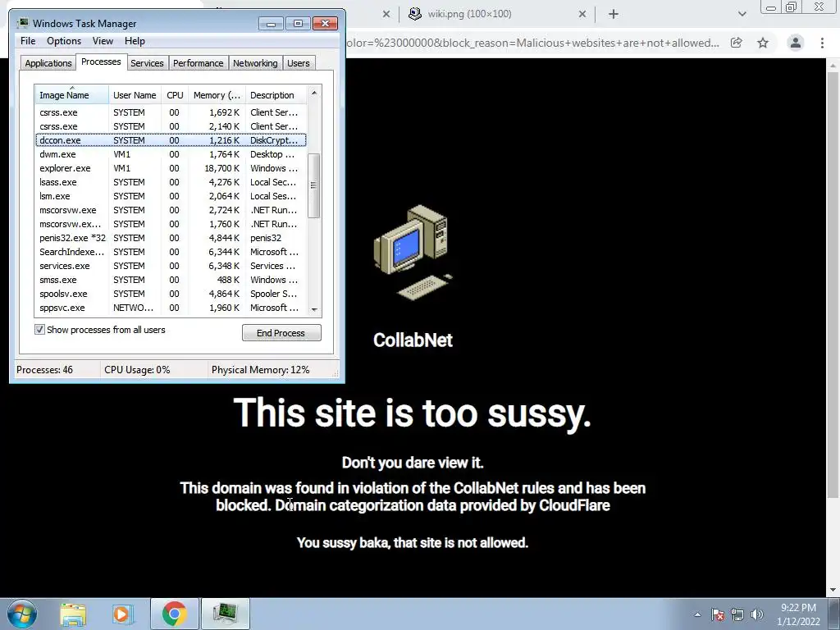Viewport: 840px width, 630px height.
Task: Sort processes by Memory column
Action: [217, 95]
